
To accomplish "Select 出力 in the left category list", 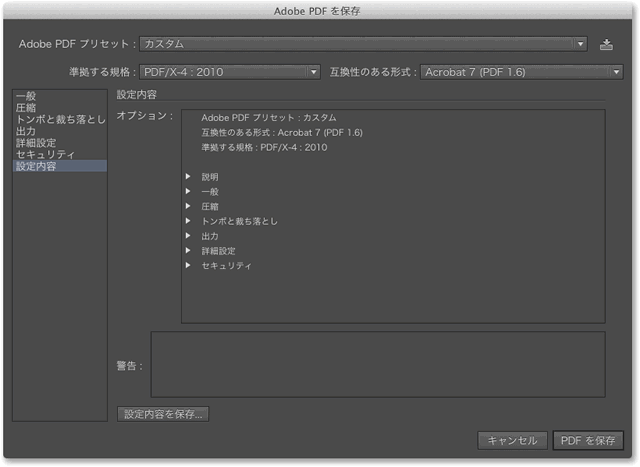I will coord(26,131).
